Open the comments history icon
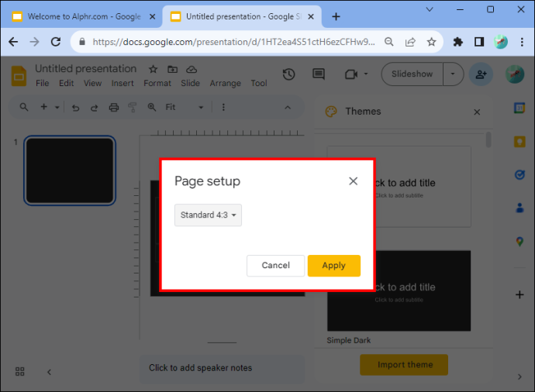535x392 pixels. click(319, 74)
